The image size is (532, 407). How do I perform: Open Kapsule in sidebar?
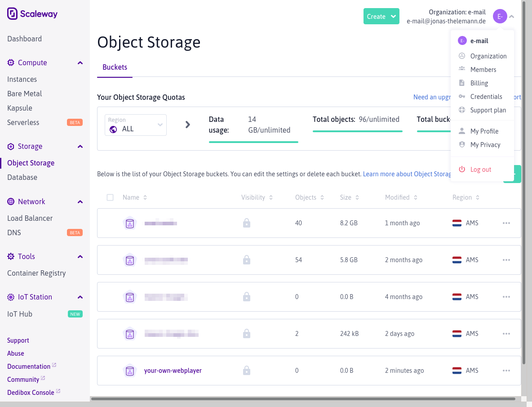(20, 108)
